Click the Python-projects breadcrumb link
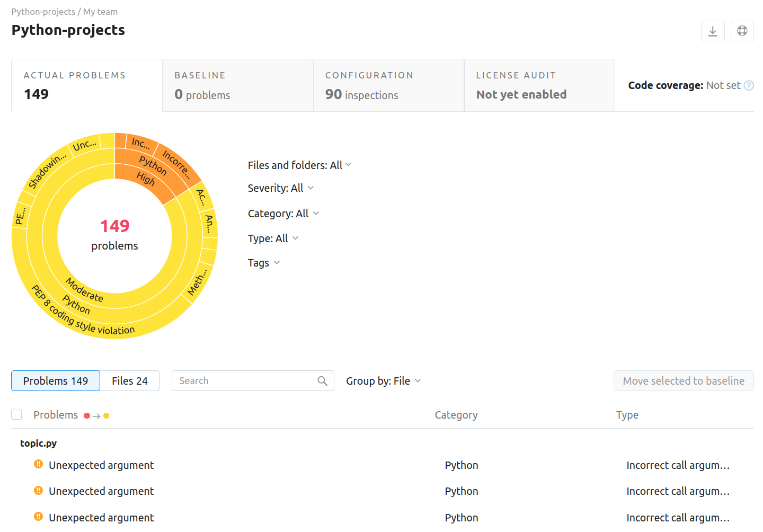 pyautogui.click(x=43, y=12)
